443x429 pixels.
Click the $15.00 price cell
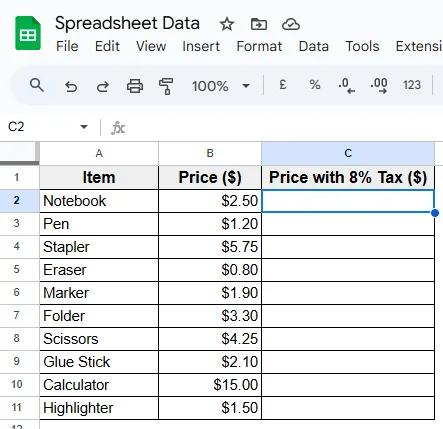210,385
